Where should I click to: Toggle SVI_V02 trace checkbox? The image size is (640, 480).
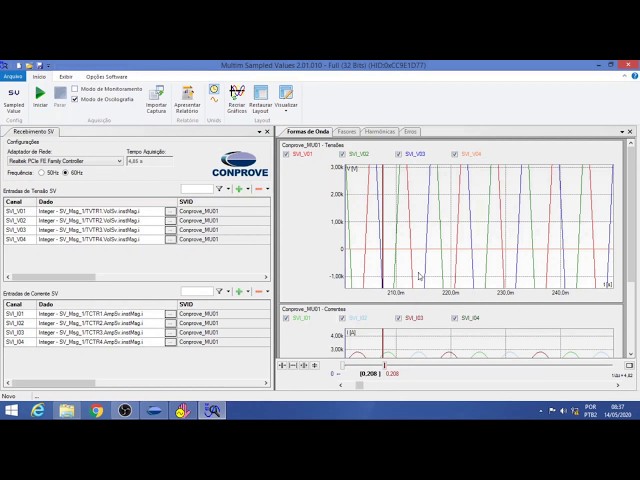click(x=342, y=154)
